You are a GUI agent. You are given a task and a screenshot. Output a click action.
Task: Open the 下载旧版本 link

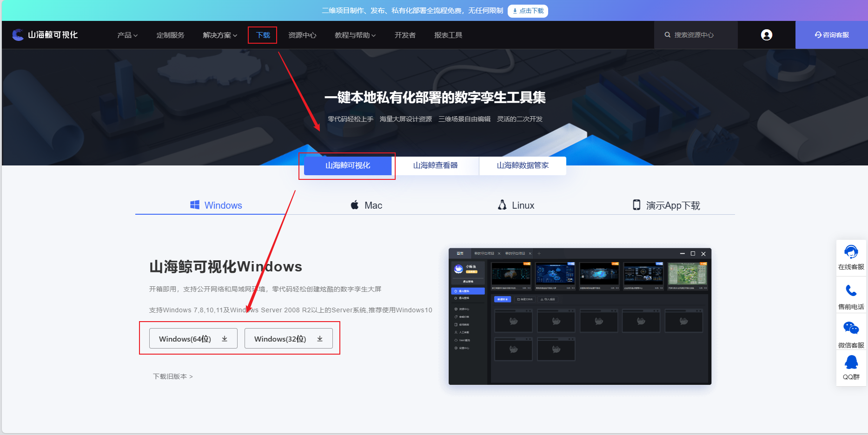pyautogui.click(x=173, y=376)
